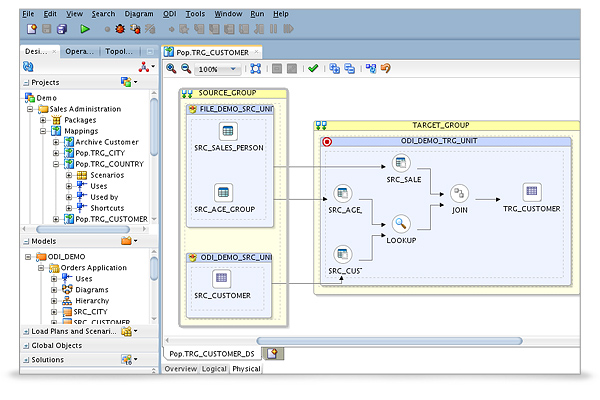Refresh the Designer navigator
The width and height of the screenshot is (600, 400).
(28, 67)
